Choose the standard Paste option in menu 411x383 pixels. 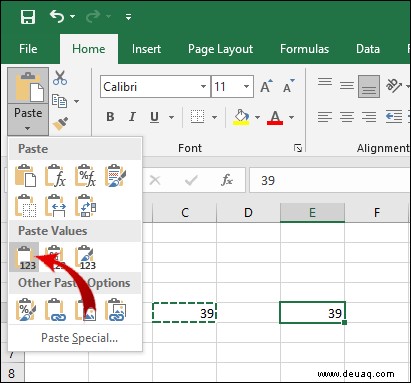[x=26, y=175]
